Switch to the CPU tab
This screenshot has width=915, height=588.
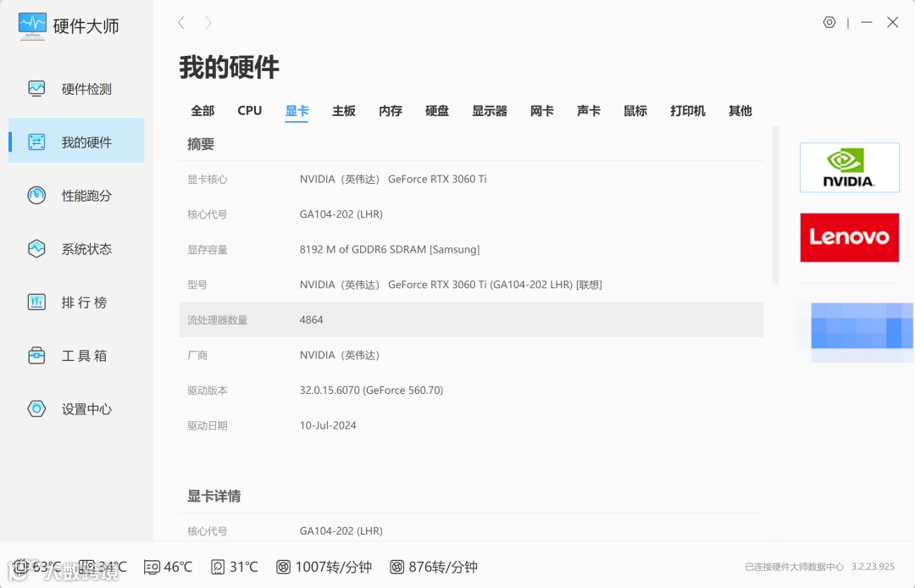coord(250,111)
